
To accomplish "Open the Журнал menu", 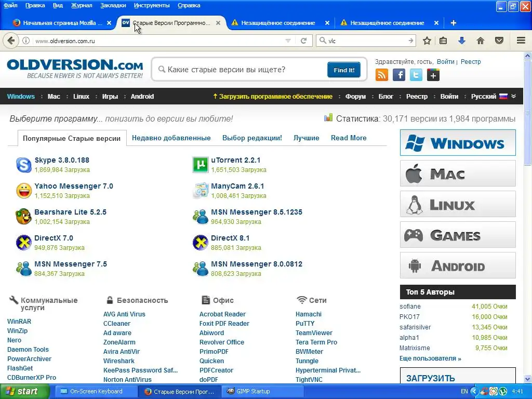I will [x=82, y=5].
